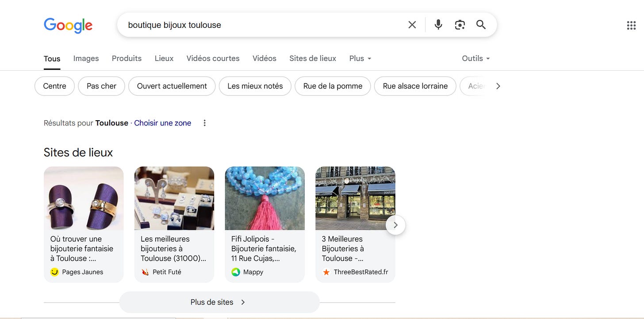Expand the Plus menu dropdown
The width and height of the screenshot is (644, 319).
point(360,58)
